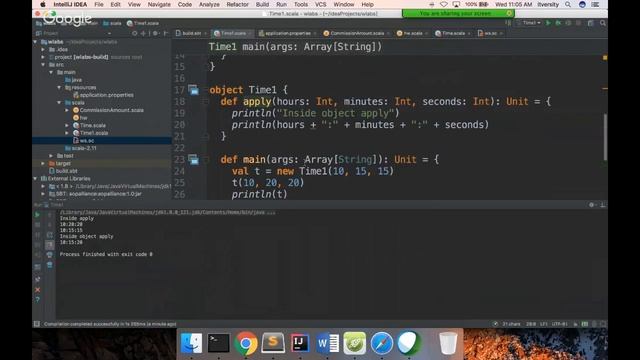Click 'Process finished with exit code 0' text
Viewport: 640px width, 360px height.
pyautogui.click(x=106, y=254)
